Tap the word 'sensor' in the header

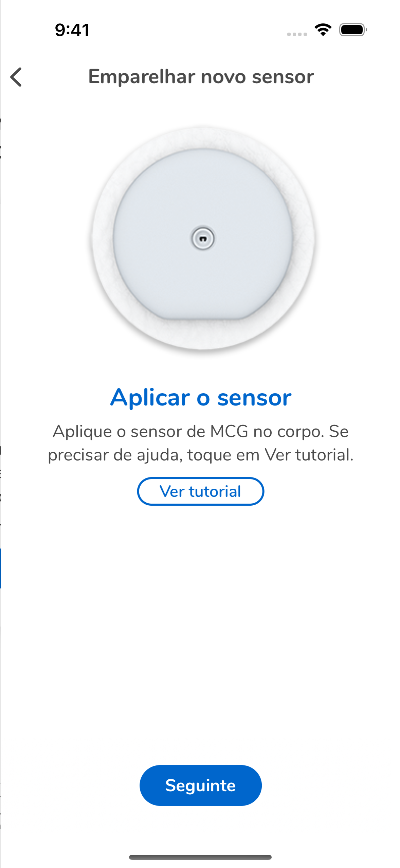point(283,77)
